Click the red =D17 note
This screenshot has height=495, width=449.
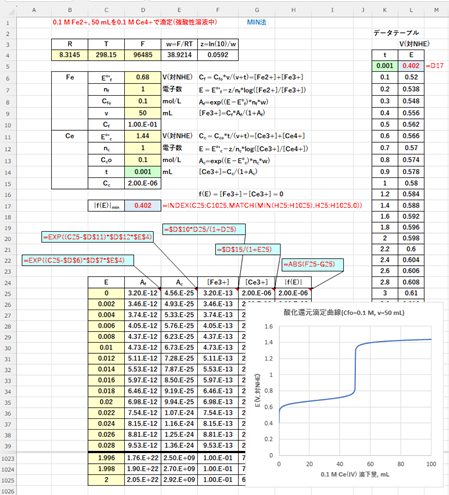coord(435,66)
